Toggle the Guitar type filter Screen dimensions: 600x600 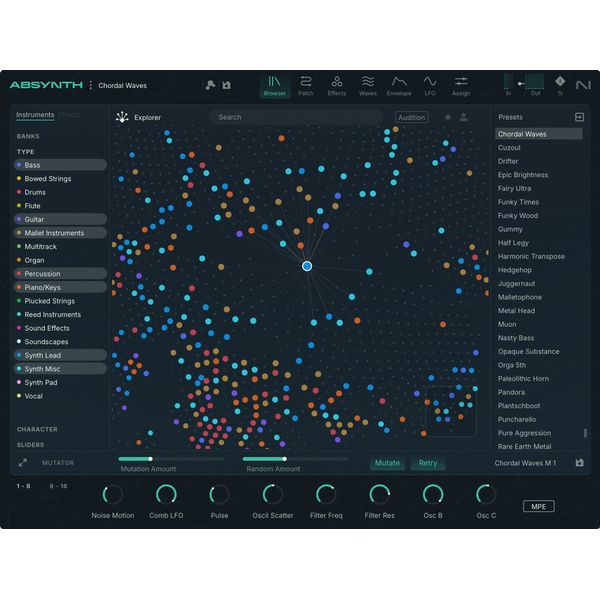60,219
